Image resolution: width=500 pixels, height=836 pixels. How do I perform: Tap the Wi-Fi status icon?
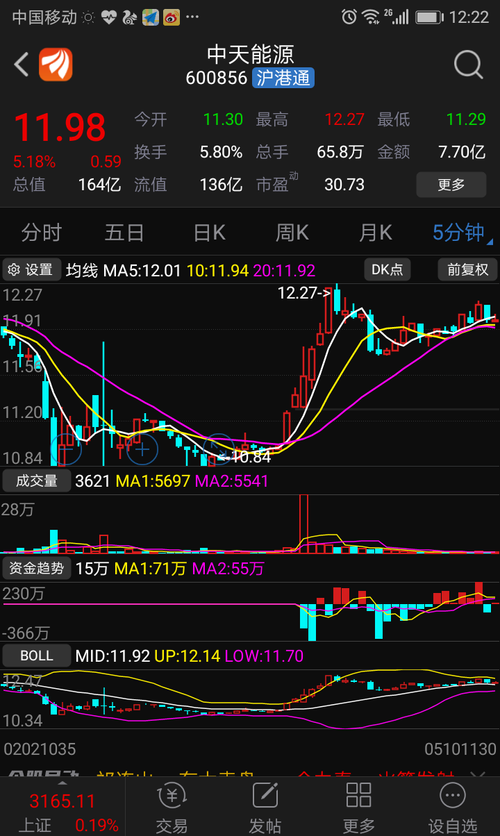370,17
